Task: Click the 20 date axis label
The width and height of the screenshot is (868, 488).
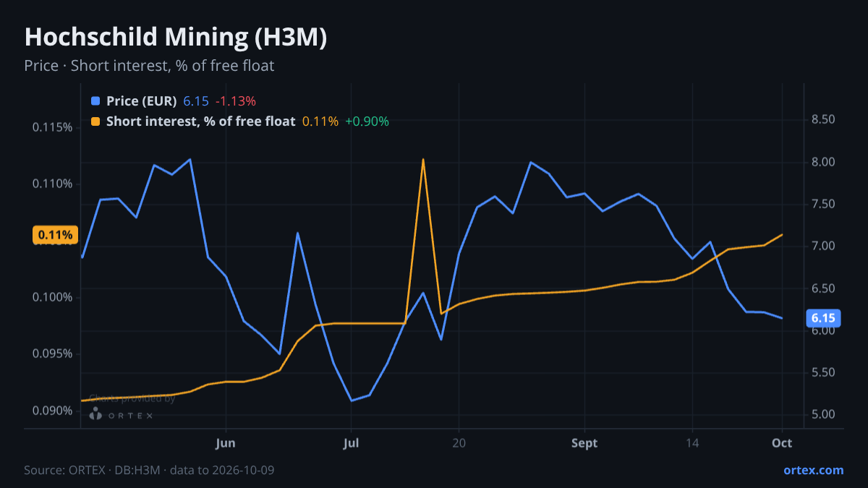Action: pos(459,443)
